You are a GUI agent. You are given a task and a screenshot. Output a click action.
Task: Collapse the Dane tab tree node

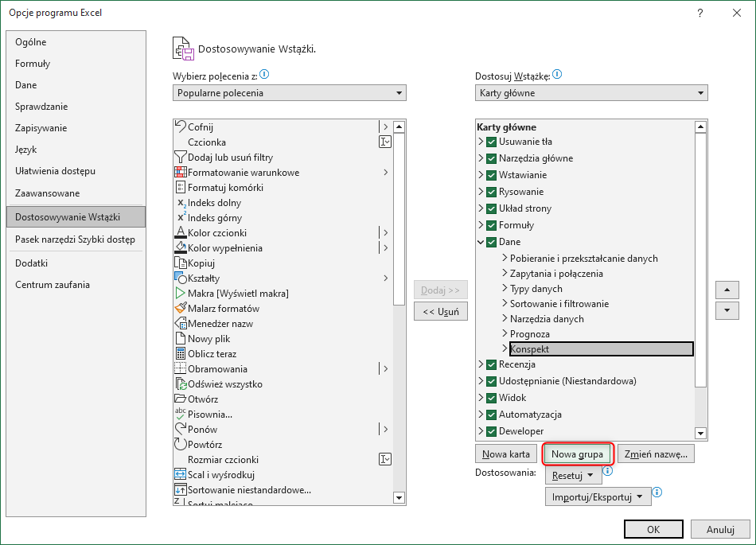tap(481, 242)
